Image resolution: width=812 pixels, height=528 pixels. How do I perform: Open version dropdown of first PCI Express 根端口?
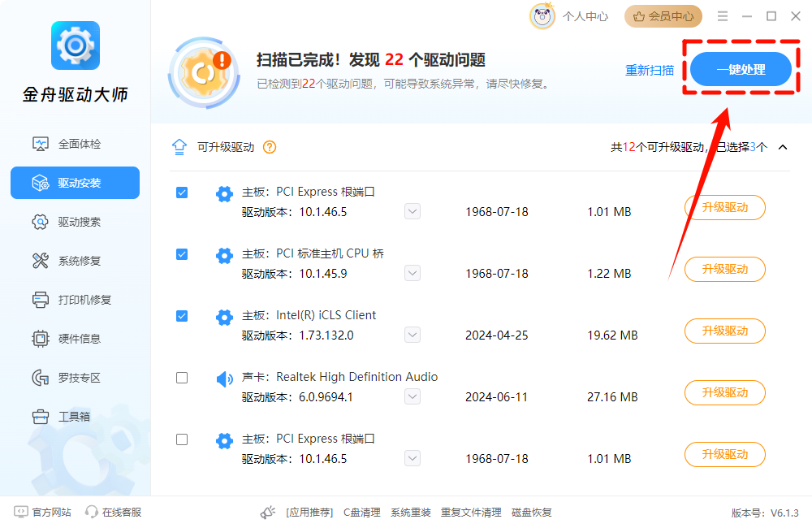[412, 211]
